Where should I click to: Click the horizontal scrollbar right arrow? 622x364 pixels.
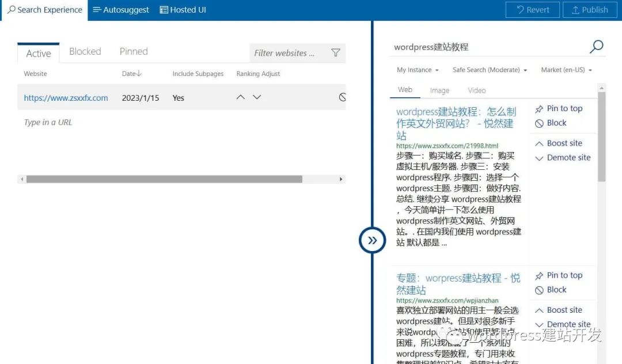click(x=341, y=179)
